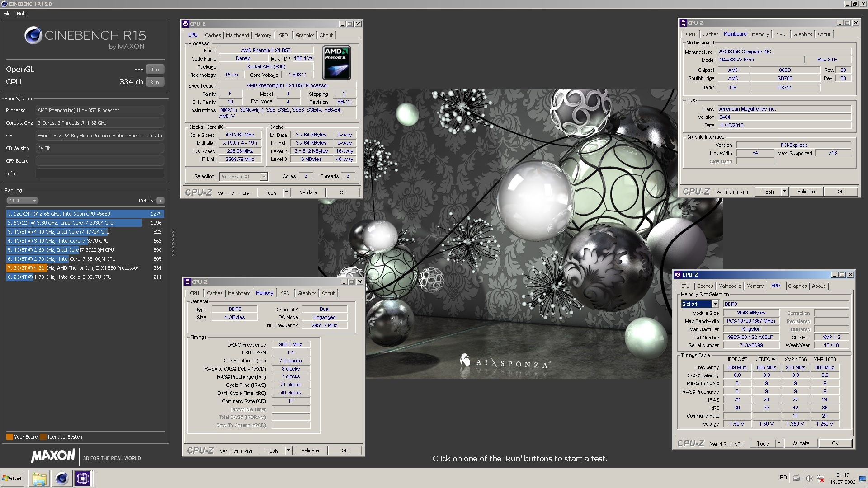This screenshot has width=868, height=488.
Task: Click Validate in the CPU tab window
Action: pyautogui.click(x=308, y=192)
